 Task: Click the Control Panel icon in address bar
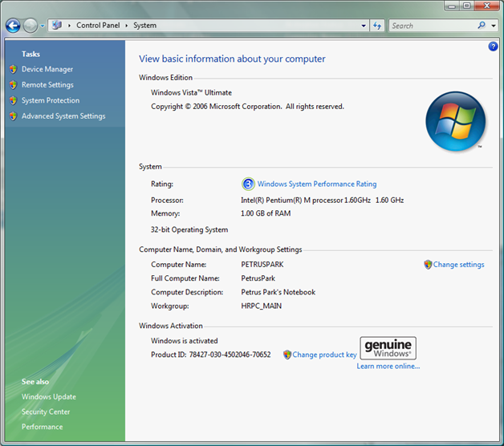coord(57,25)
